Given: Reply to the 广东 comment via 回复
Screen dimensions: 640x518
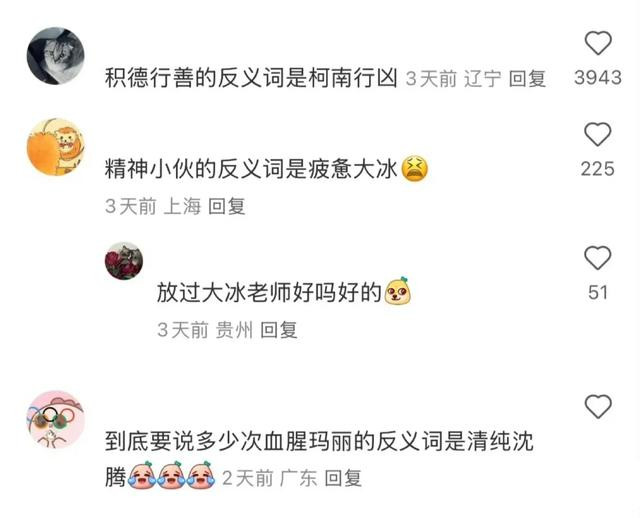Looking at the screenshot, I should [x=343, y=478].
